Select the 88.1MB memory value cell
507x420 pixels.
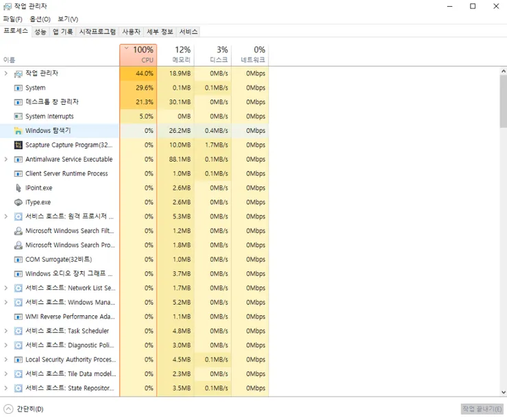click(175, 160)
